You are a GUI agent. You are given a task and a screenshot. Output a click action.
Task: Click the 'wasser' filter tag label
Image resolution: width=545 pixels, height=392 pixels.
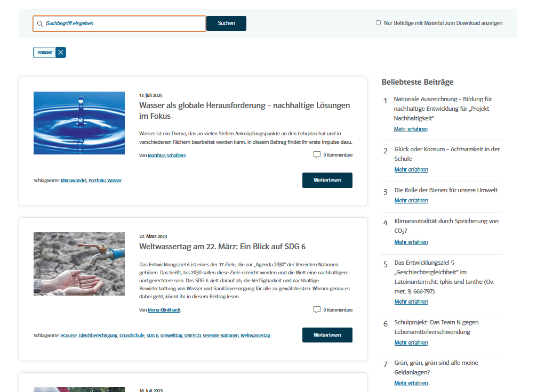point(45,52)
